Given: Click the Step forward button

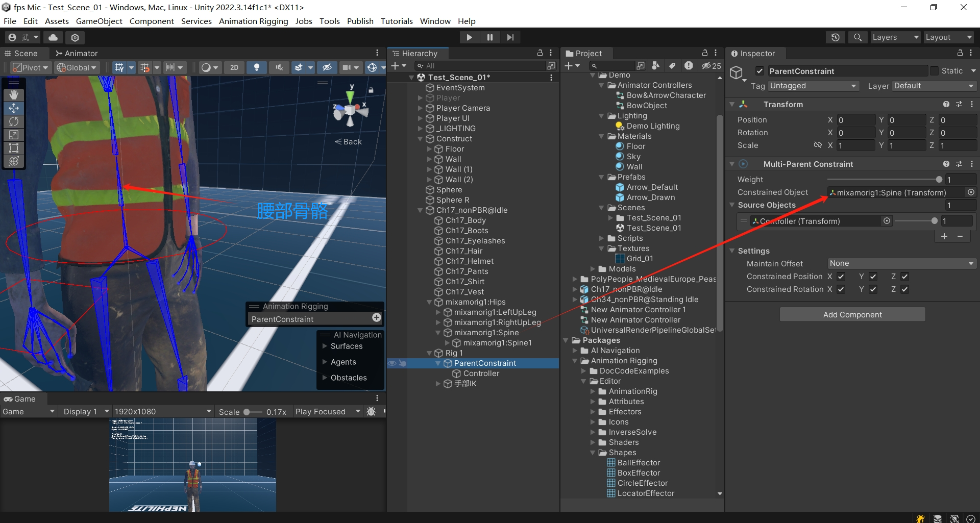Looking at the screenshot, I should click(510, 37).
